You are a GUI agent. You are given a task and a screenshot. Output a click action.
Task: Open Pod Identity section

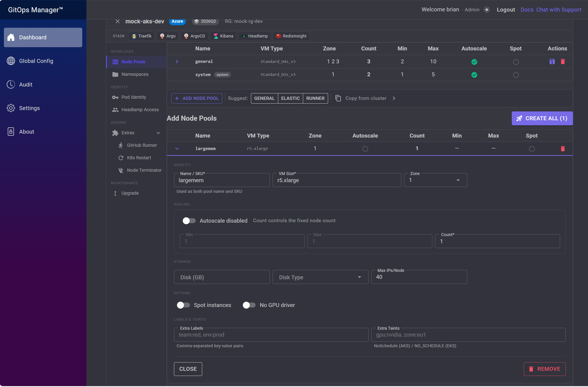[x=136, y=97]
